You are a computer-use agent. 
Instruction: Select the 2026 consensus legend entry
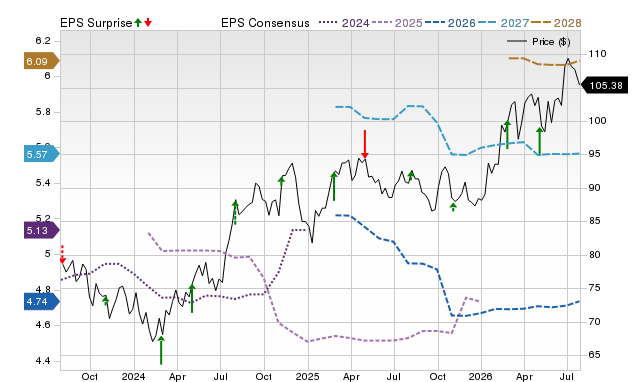(450, 23)
